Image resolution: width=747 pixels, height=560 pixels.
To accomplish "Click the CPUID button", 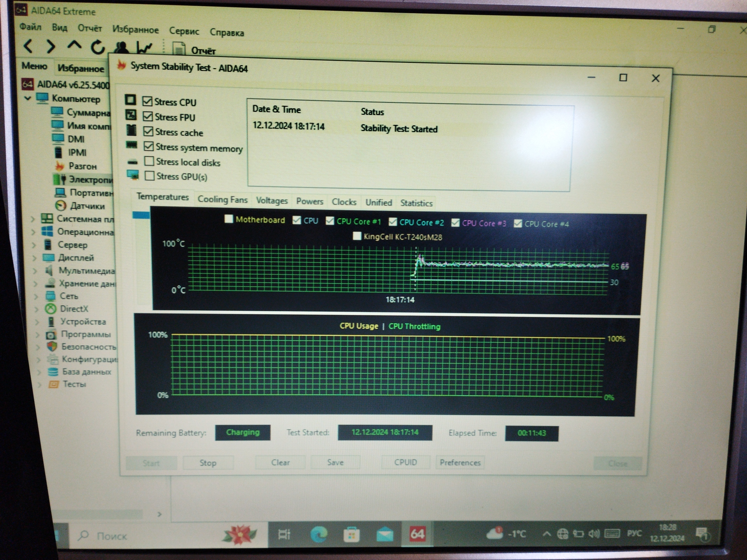I will point(405,462).
